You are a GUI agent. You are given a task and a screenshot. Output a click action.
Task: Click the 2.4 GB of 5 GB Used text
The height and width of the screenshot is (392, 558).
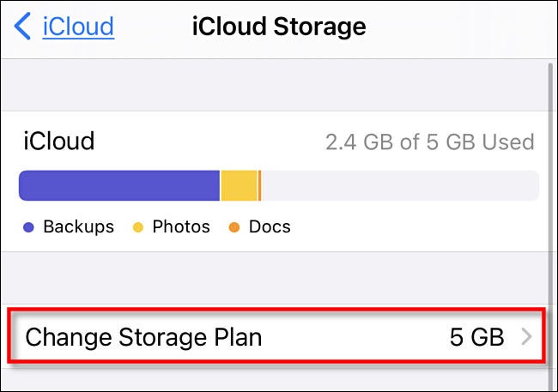point(429,142)
